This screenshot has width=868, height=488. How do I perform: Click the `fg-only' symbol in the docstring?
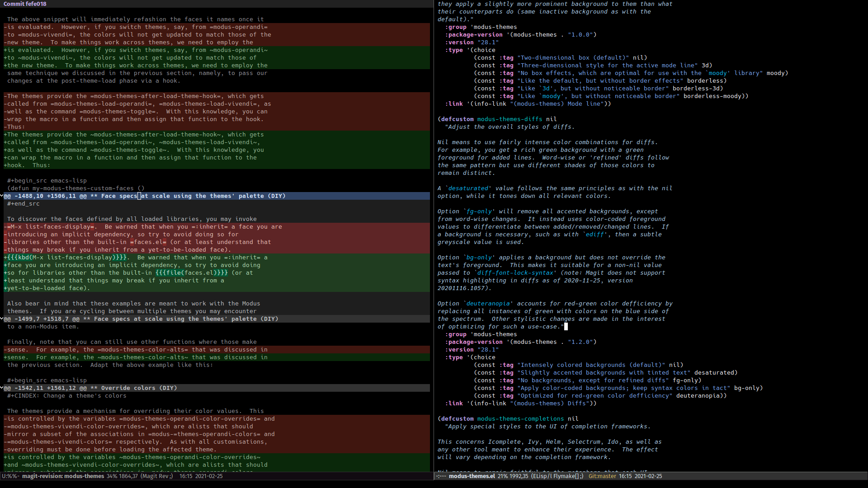[x=479, y=211]
